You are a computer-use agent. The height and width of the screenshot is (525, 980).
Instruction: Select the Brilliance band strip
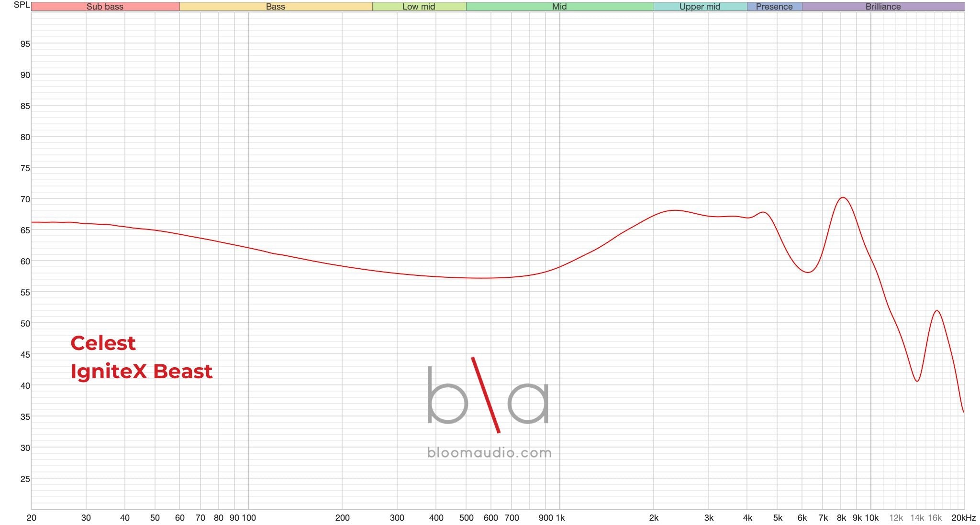(x=883, y=7)
